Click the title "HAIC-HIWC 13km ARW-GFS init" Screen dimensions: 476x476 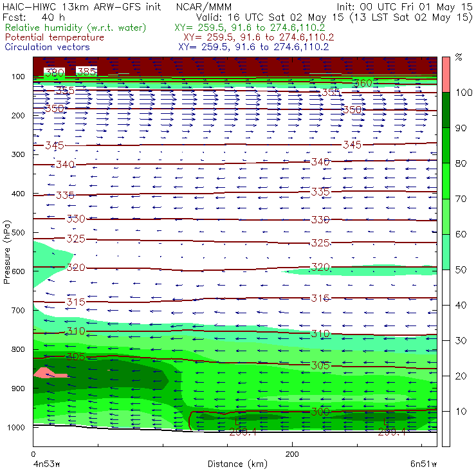(x=82, y=7)
